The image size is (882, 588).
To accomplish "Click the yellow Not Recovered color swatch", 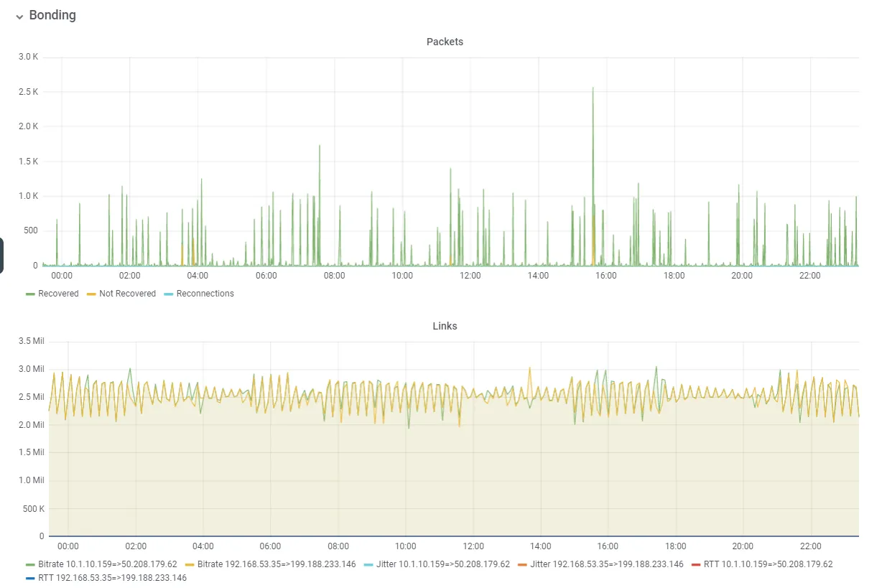I will (91, 294).
